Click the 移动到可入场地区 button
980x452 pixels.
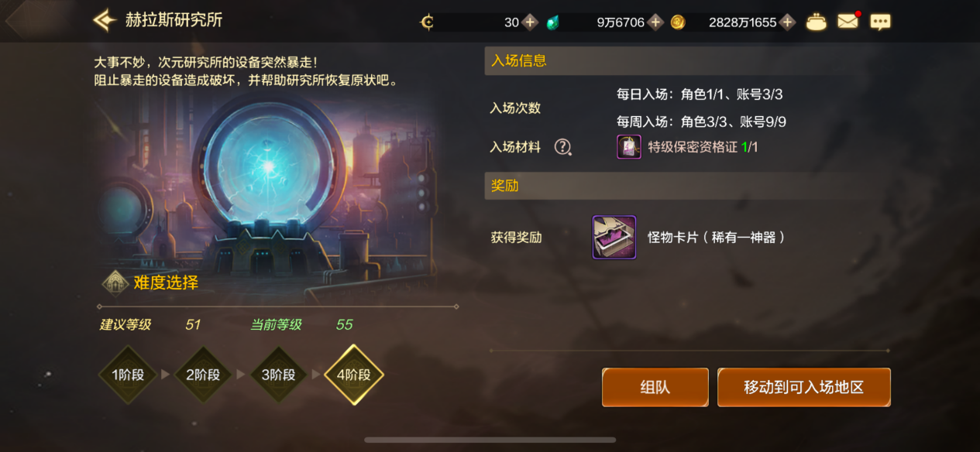click(804, 388)
